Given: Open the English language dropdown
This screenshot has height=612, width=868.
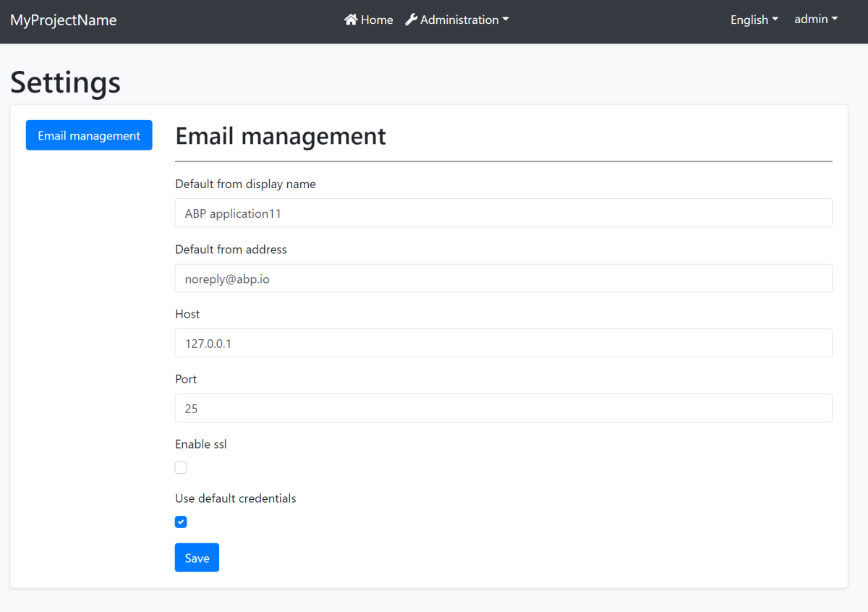Looking at the screenshot, I should click(x=754, y=20).
